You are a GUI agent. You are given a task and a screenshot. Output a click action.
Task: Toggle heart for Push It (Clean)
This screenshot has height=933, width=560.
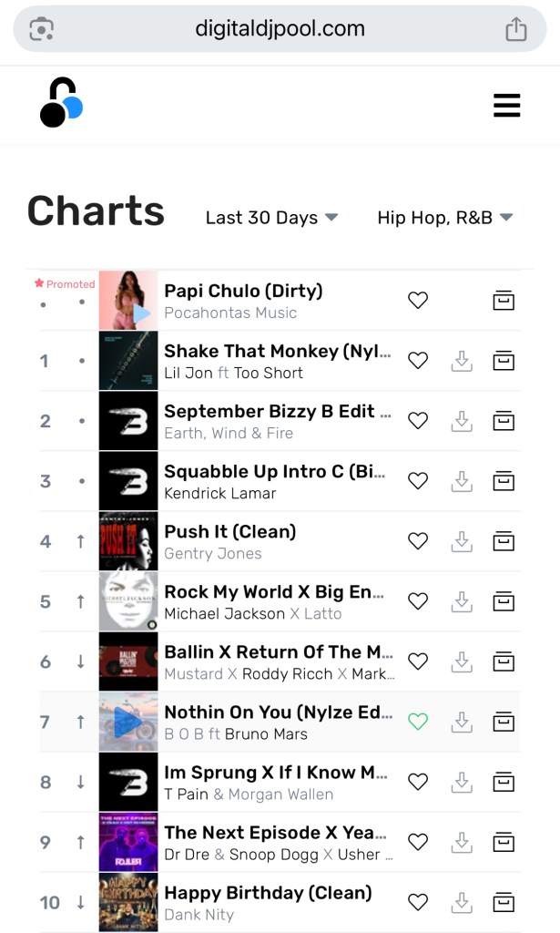click(417, 541)
